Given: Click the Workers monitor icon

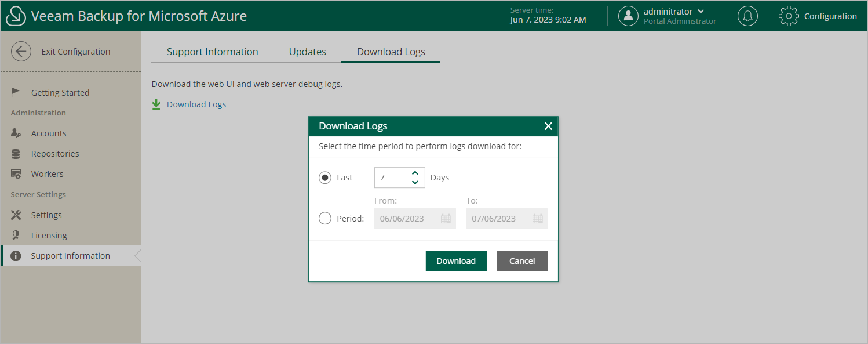Looking at the screenshot, I should pos(16,174).
